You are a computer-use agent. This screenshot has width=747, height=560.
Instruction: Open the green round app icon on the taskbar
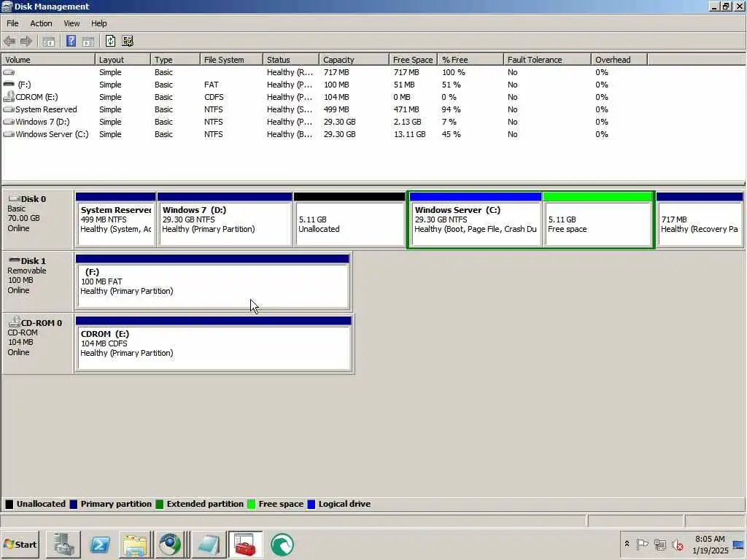[x=282, y=544]
